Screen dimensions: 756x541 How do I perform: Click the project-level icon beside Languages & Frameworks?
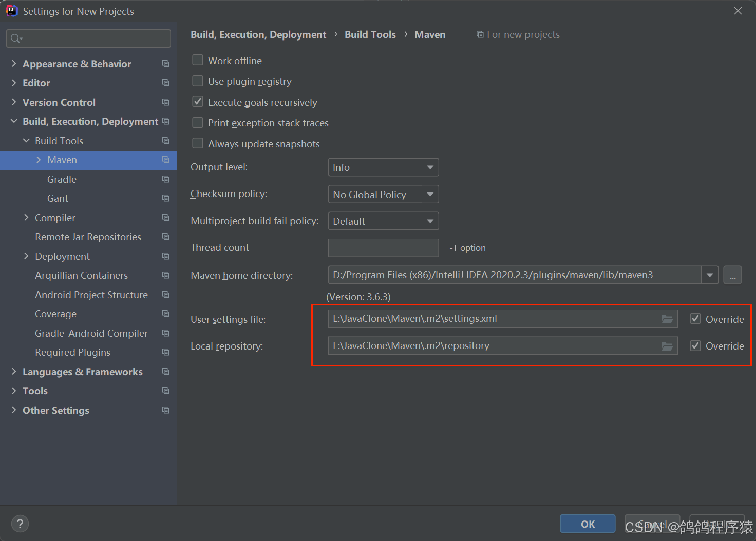tap(165, 372)
